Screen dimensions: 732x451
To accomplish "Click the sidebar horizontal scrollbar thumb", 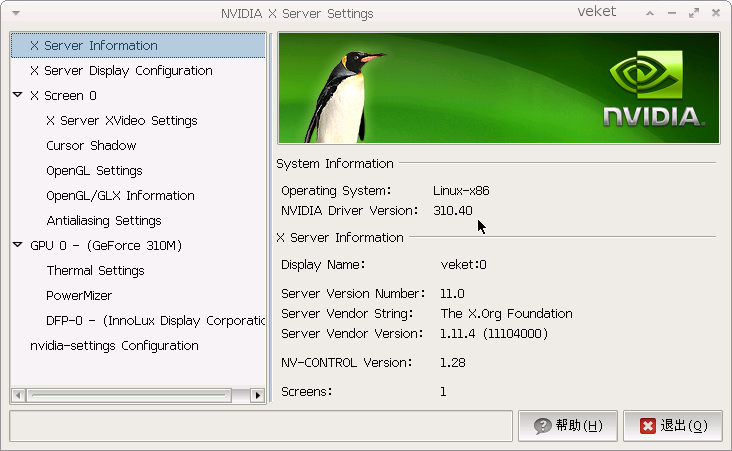I will (129, 395).
